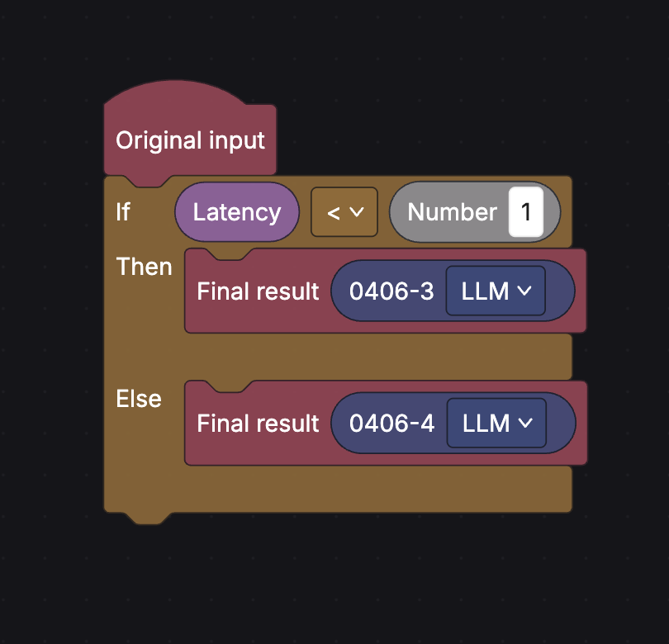The image size is (669, 644).
Task: Click the "Else" branch label
Action: [x=139, y=399]
